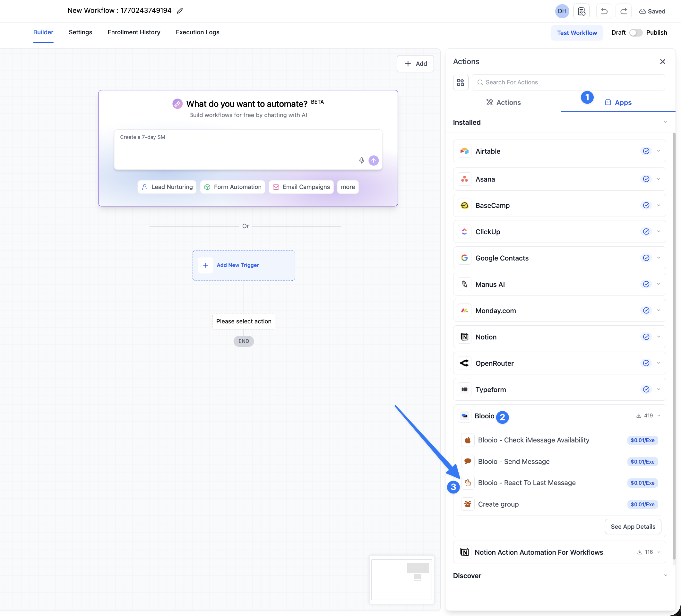The image size is (681, 616).
Task: Choose the Lead Nurturing suggestion
Action: click(x=167, y=187)
